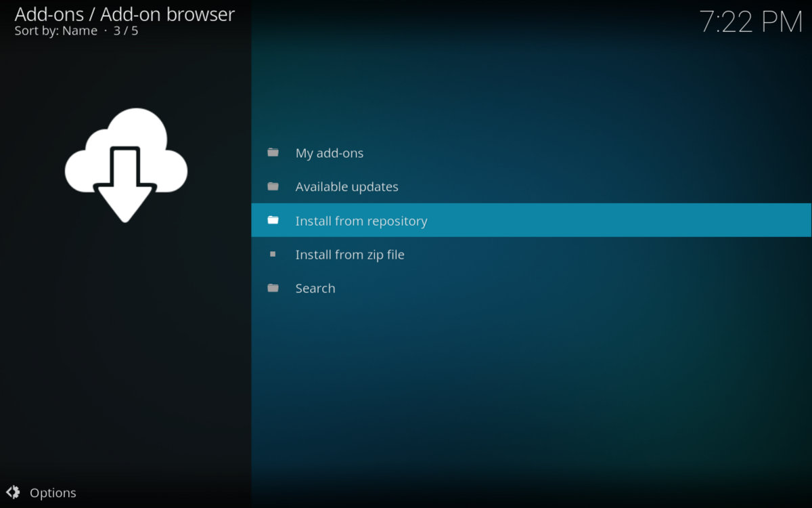The width and height of the screenshot is (812, 508).
Task: Open the My add-ons entry
Action: (329, 153)
